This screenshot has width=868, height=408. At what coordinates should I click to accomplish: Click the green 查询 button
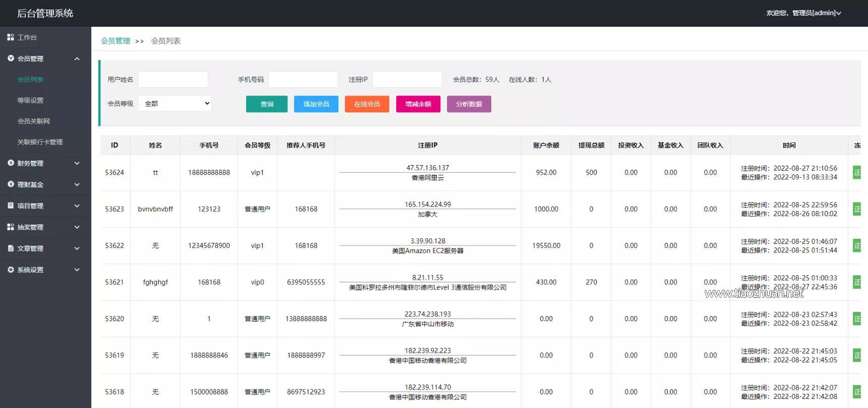point(267,104)
